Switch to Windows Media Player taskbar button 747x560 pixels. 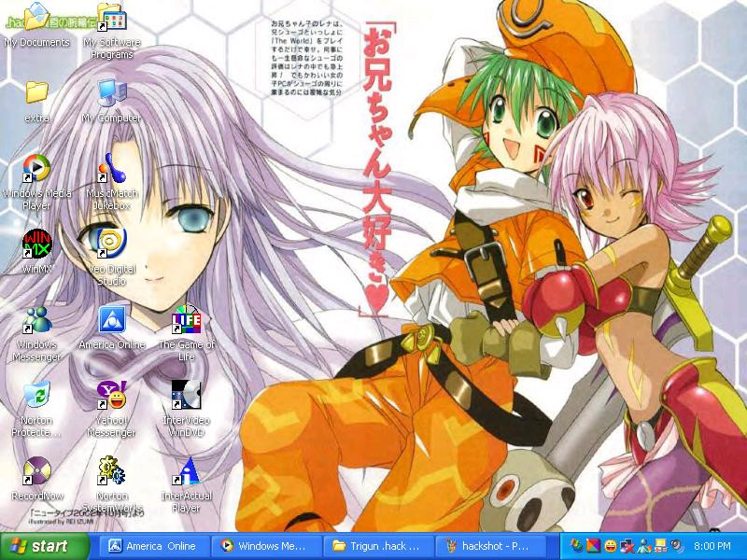267,546
